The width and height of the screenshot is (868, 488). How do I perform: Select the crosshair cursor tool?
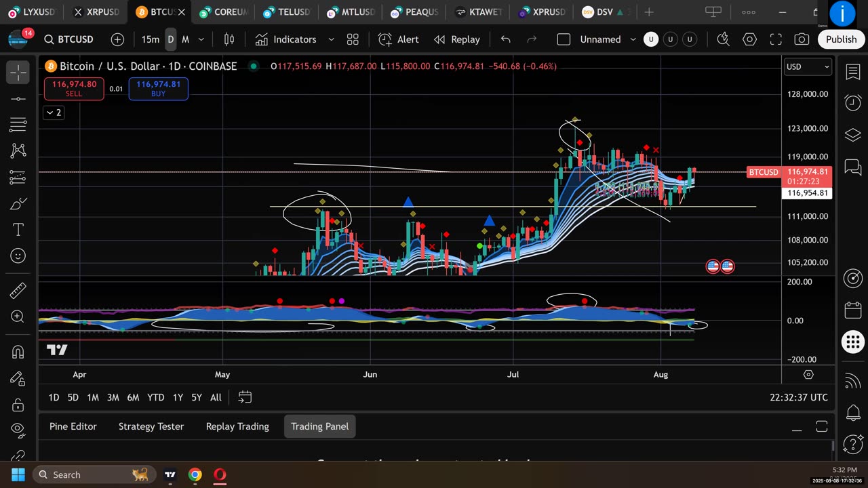pos(18,72)
